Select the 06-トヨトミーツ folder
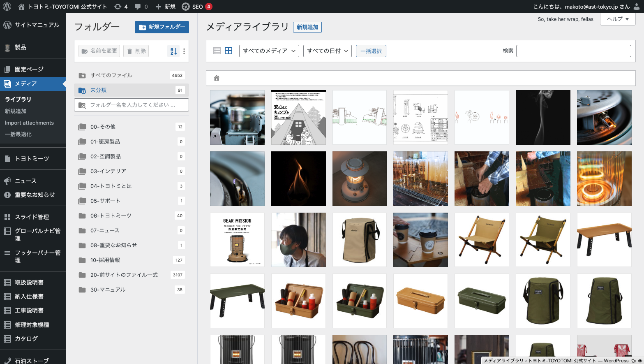644x364 pixels. (x=132, y=216)
